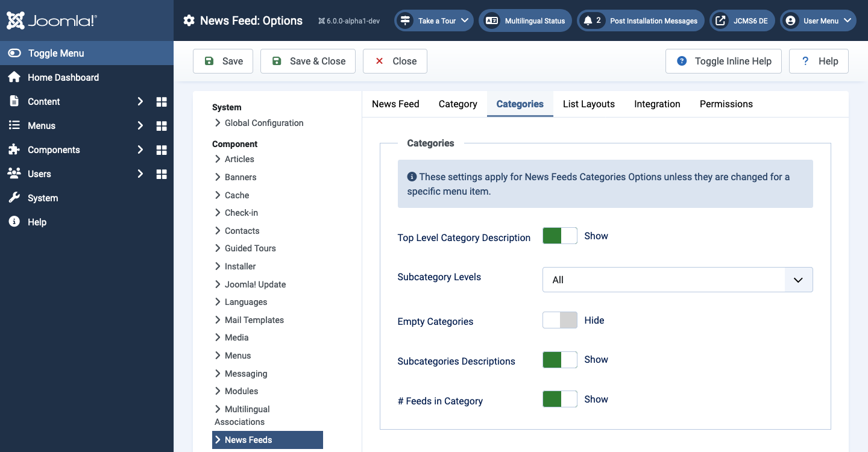Click the question mark icon in Toggle Inline Help
The height and width of the screenshot is (452, 868).
coord(682,61)
